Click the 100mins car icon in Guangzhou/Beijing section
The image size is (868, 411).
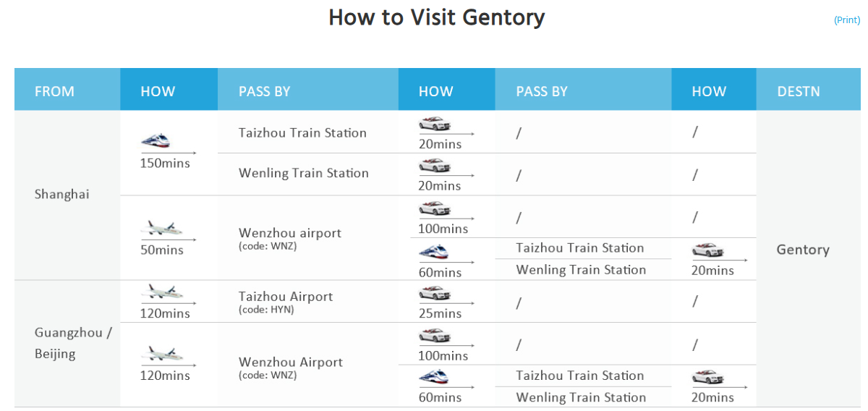(x=435, y=336)
